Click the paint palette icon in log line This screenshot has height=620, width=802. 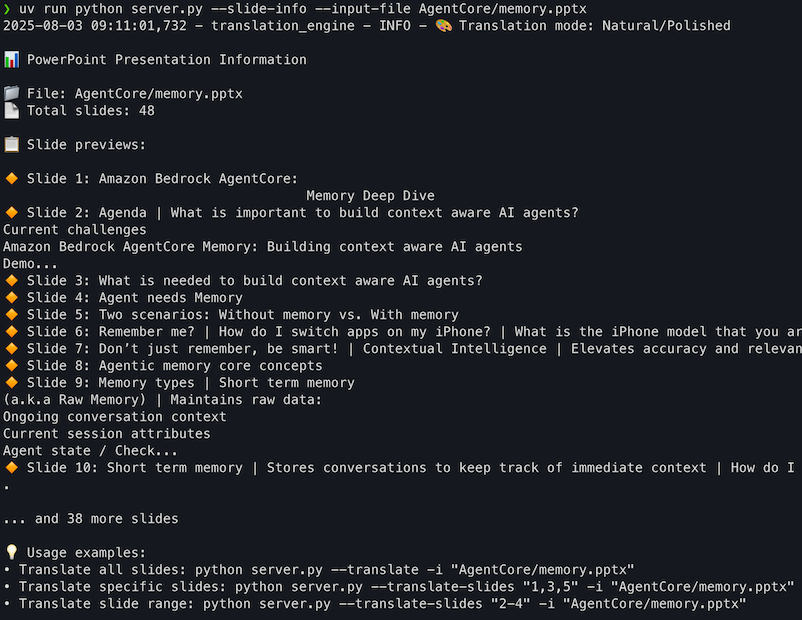click(443, 26)
